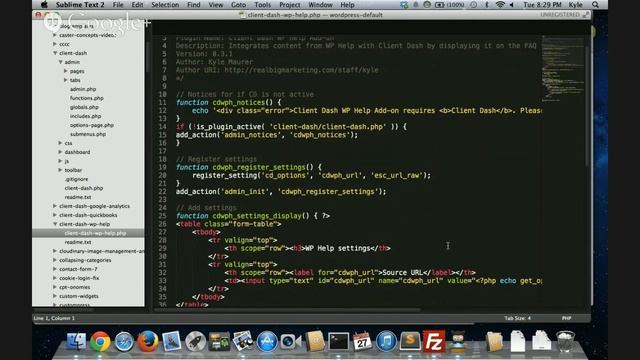The width and height of the screenshot is (640, 360).
Task: Expand the dashboard folder
Action: (60, 152)
